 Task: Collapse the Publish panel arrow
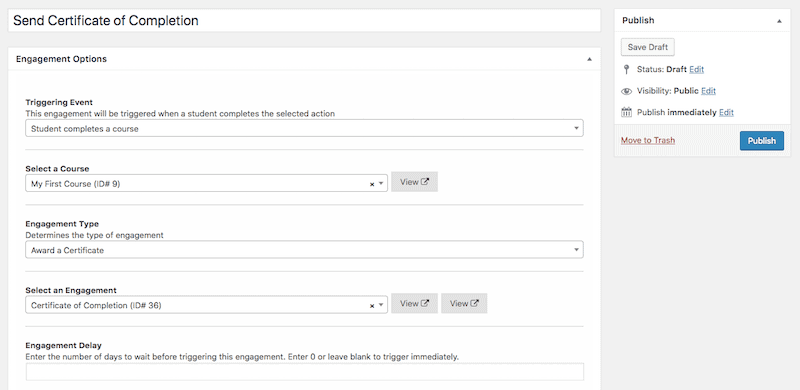point(779,21)
